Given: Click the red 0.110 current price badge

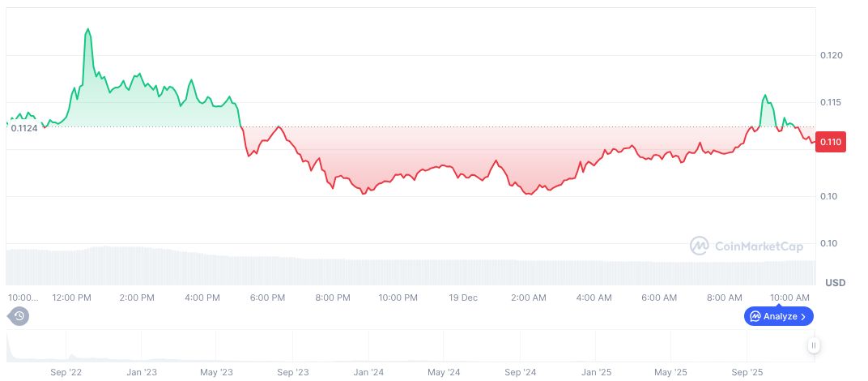Looking at the screenshot, I should tap(832, 142).
